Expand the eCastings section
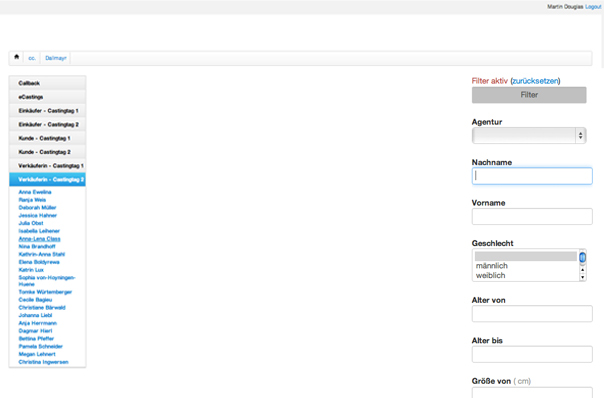 point(47,97)
